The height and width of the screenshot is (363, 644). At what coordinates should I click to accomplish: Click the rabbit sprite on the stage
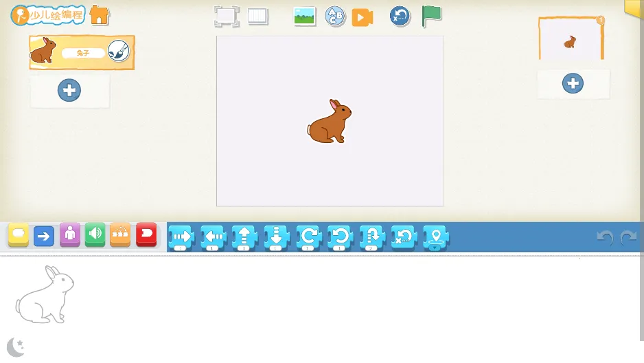330,121
